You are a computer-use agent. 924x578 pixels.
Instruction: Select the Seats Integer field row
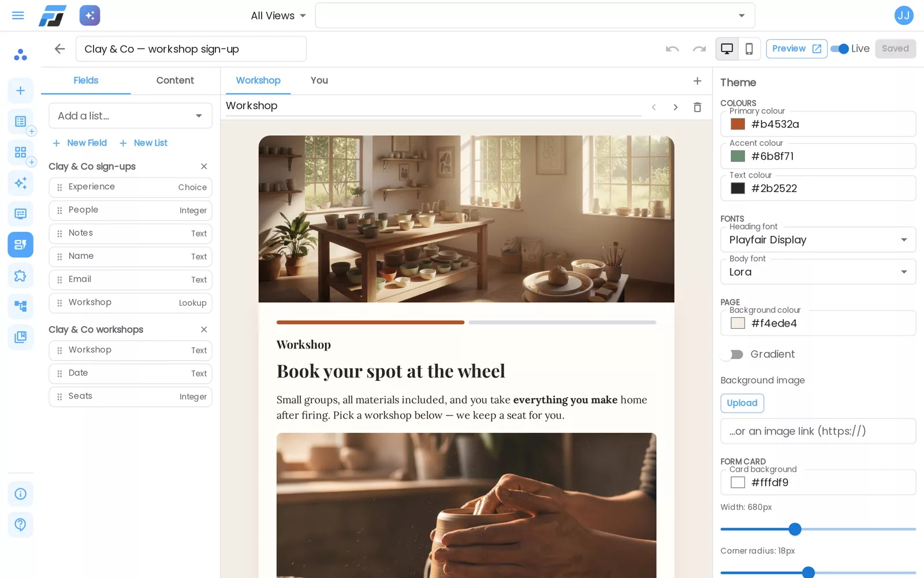(131, 397)
